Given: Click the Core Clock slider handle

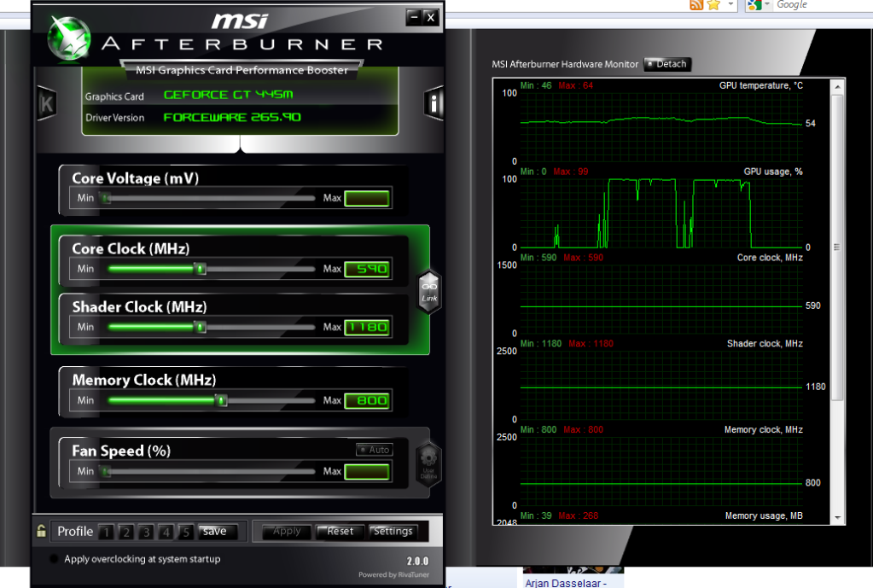Looking at the screenshot, I should pyautogui.click(x=201, y=269).
